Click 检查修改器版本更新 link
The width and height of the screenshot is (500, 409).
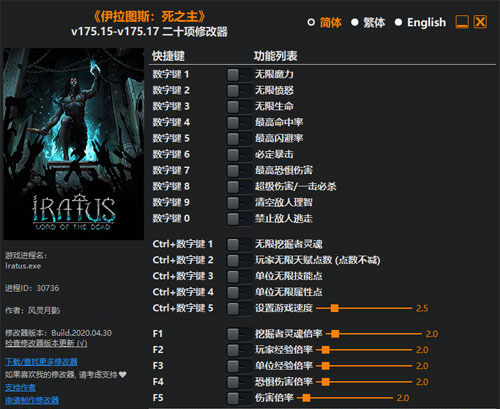tap(46, 343)
